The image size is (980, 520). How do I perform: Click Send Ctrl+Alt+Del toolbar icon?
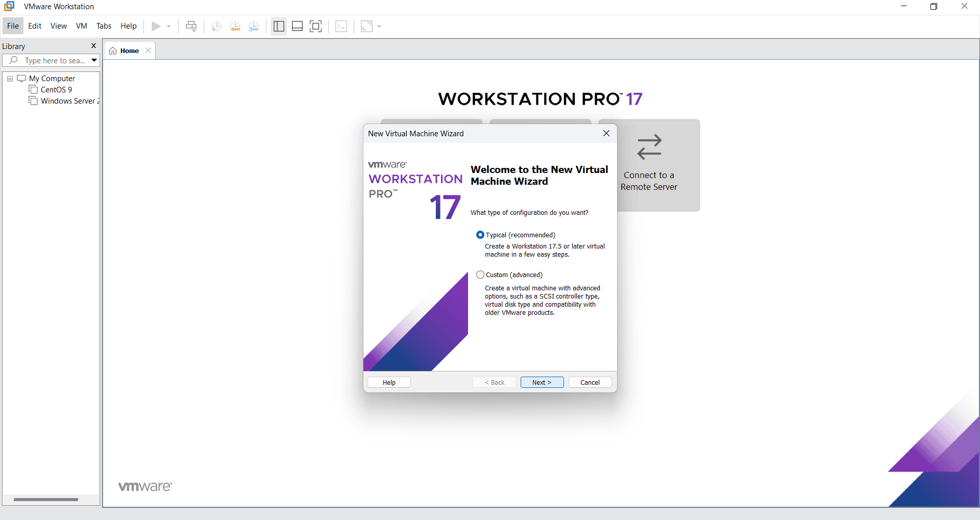(x=191, y=26)
